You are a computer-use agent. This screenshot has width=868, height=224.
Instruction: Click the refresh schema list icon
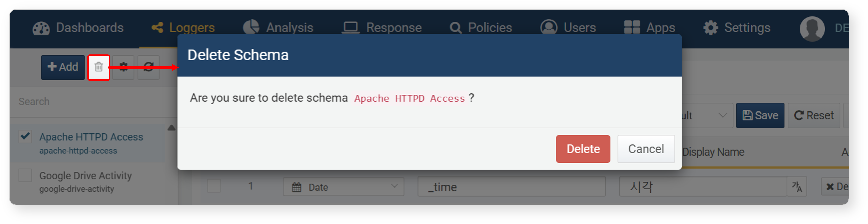149,67
